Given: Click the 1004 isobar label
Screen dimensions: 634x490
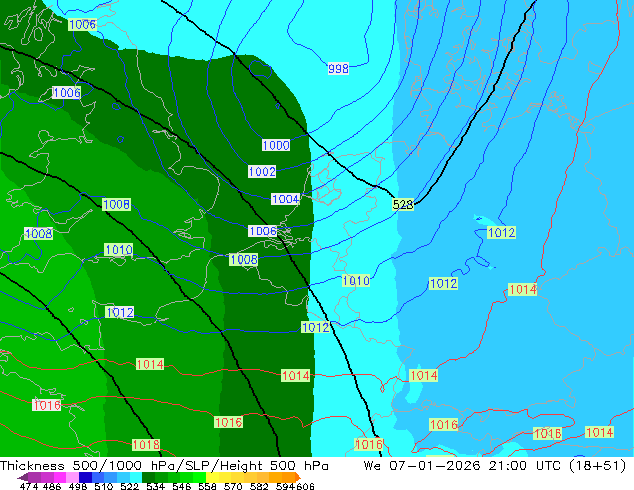Looking at the screenshot, I should pos(285,199).
